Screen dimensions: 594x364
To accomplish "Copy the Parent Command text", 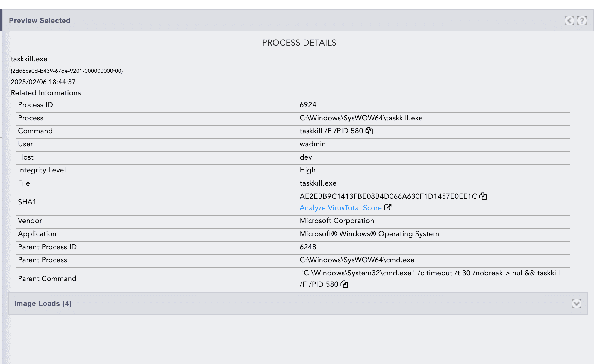I will coord(344,284).
